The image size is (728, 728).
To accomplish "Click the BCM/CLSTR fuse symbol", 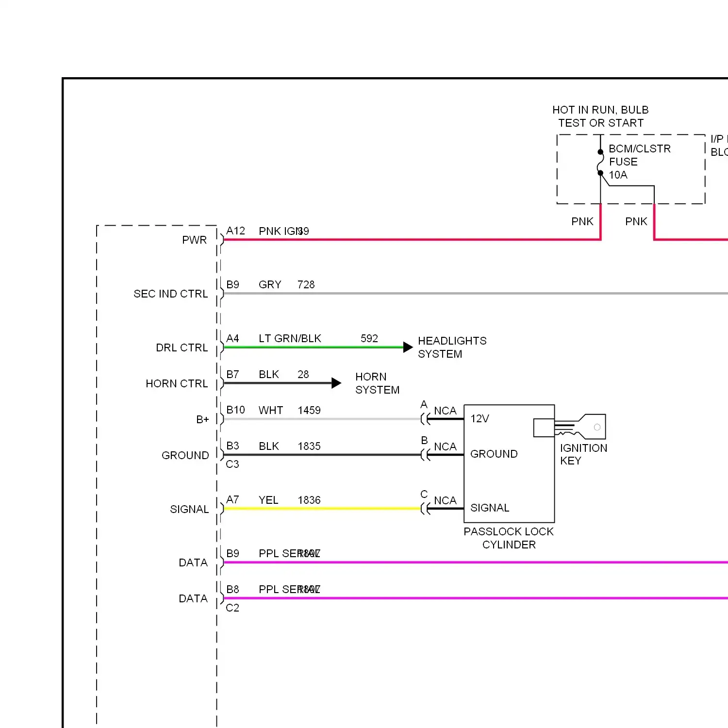I will (x=600, y=163).
